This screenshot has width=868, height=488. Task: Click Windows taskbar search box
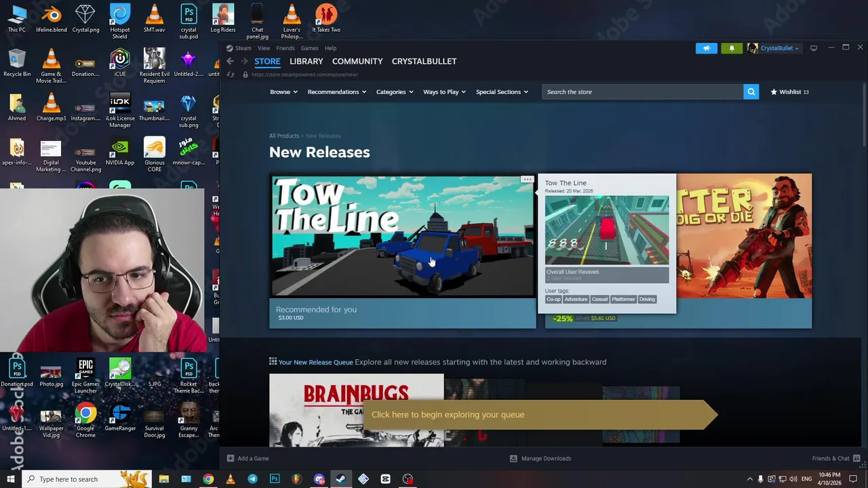pos(87,479)
